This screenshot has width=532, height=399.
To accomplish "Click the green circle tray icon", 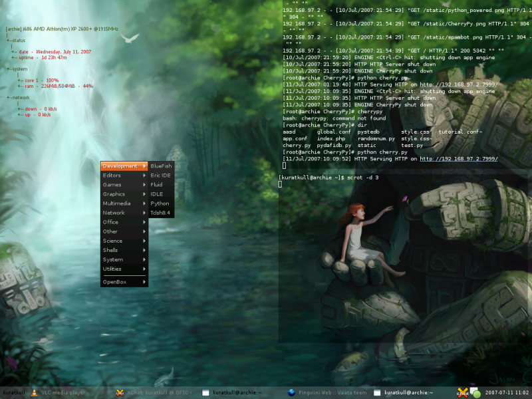I will click(476, 394).
